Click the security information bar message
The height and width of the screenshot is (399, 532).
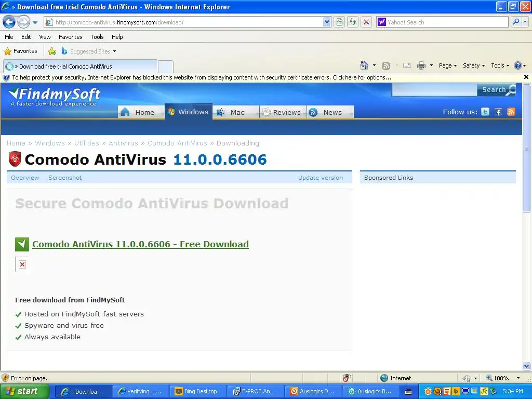coord(202,77)
